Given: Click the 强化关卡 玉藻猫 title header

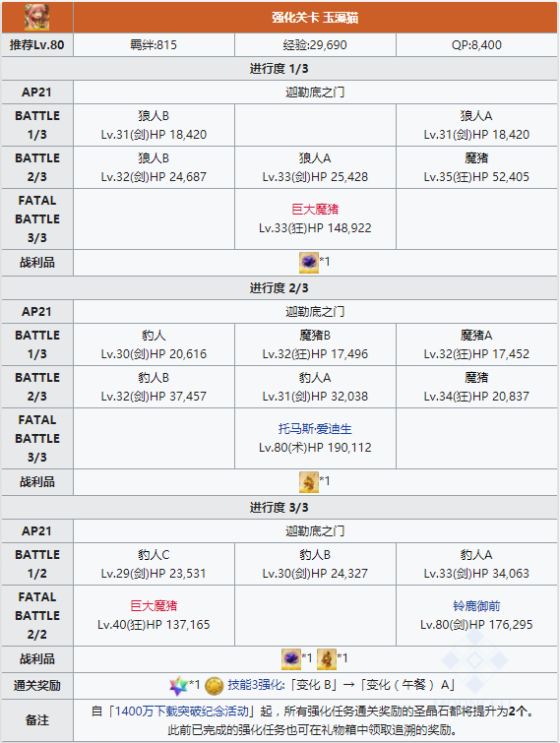Looking at the screenshot, I should pos(315,18).
